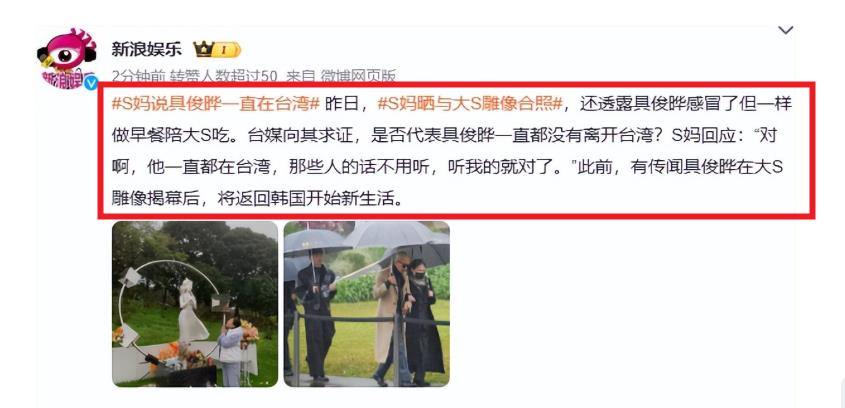Viewport: 845px width, 408px height.
Task: Click the 微博网页版 source link
Action: [x=358, y=77]
